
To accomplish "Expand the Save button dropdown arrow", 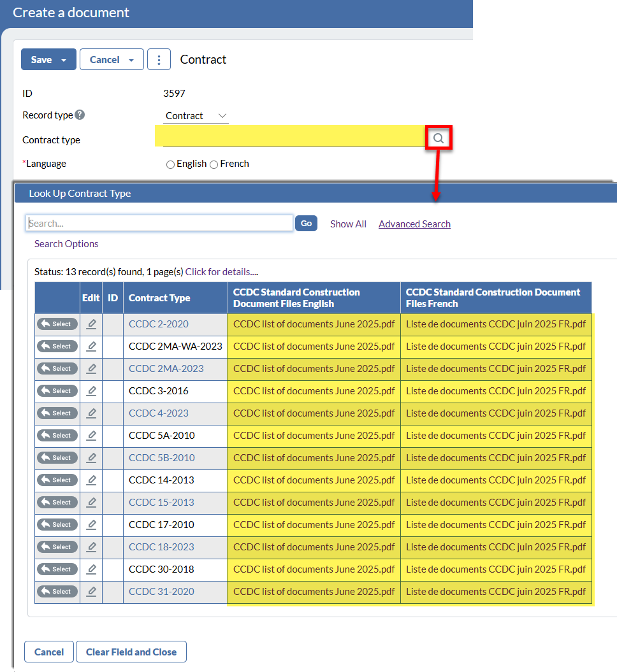I will coord(64,60).
